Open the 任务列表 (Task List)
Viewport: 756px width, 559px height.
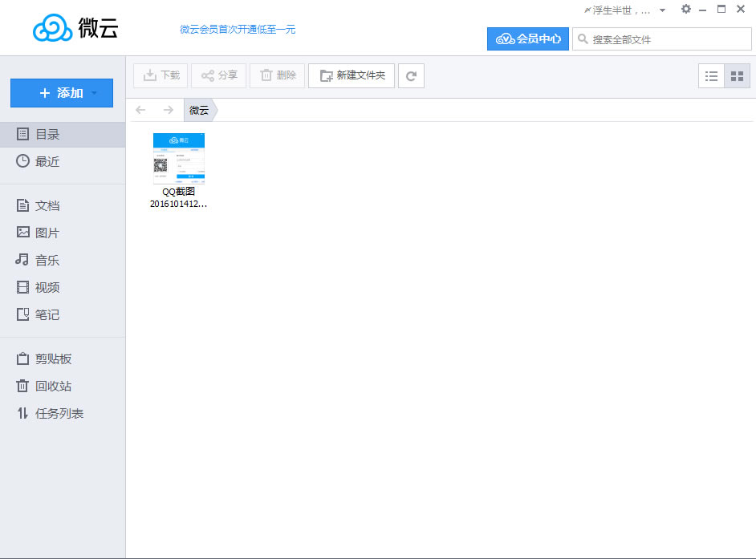[51, 413]
